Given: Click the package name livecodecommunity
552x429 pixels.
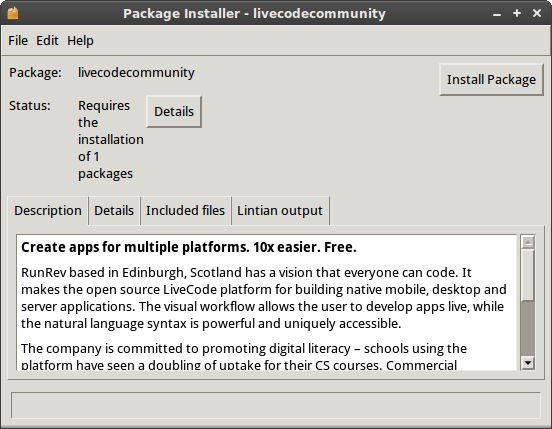Looking at the screenshot, I should click(136, 73).
